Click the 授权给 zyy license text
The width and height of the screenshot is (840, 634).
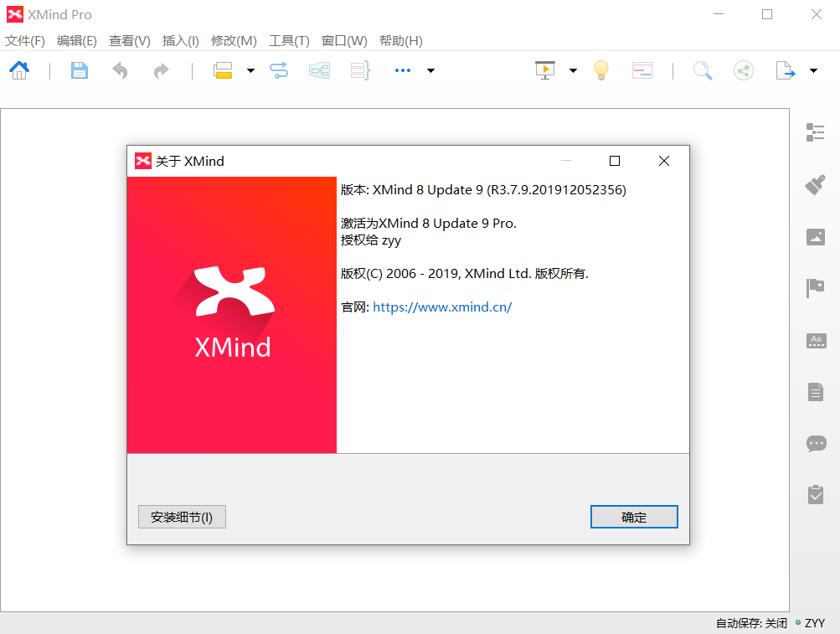click(x=371, y=240)
